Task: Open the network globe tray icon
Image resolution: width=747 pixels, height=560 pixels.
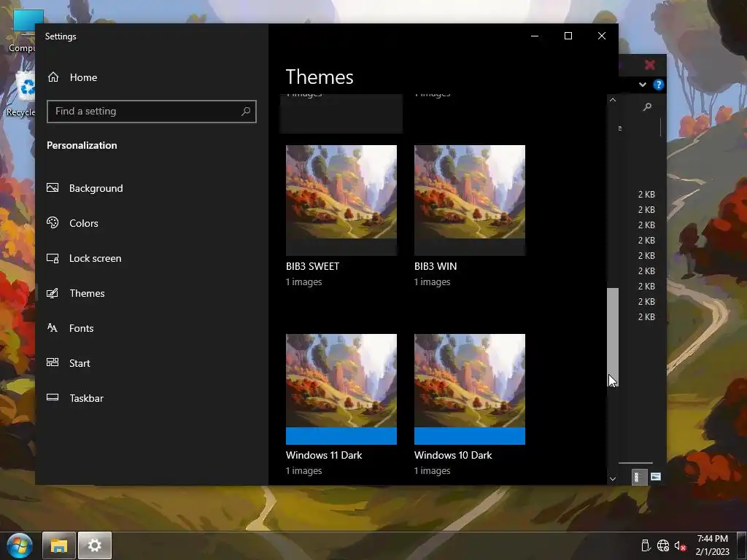Action: click(x=662, y=545)
